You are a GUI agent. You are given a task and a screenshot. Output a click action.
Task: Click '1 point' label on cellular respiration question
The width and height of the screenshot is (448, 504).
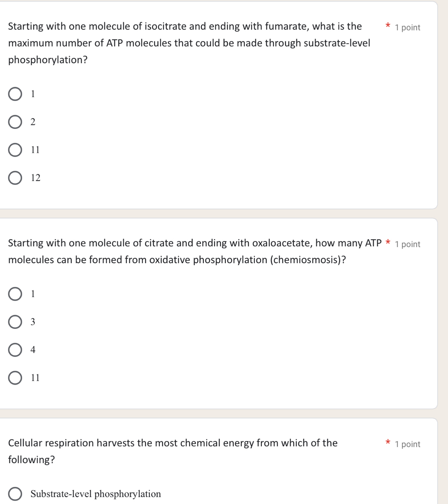pyautogui.click(x=408, y=445)
